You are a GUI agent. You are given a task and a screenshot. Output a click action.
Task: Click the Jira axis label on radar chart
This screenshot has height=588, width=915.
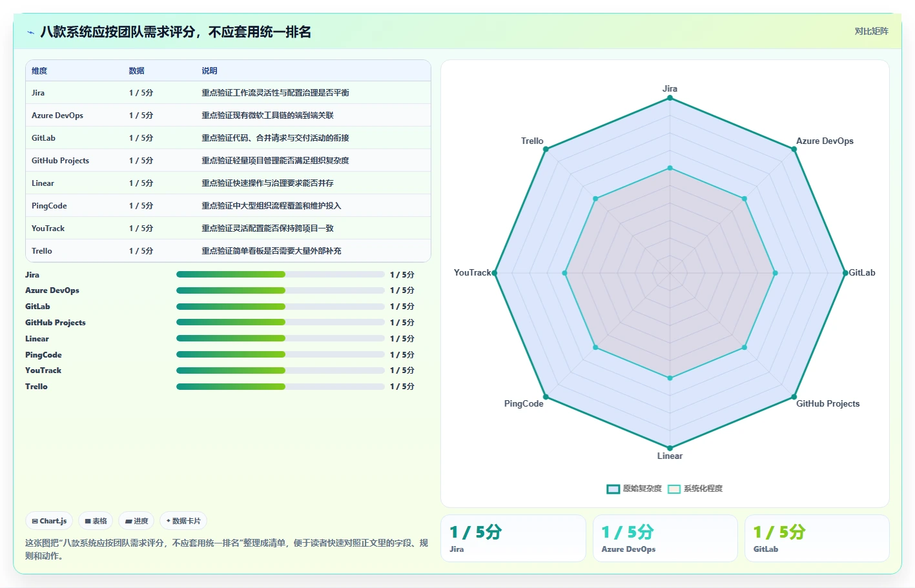(670, 89)
